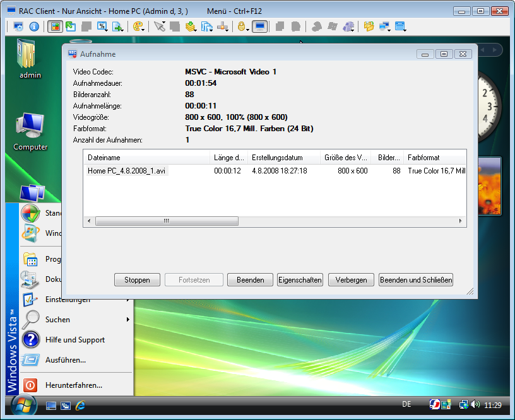Click the question mark icon beside Hilfe
This screenshot has width=515, height=420.
tap(31, 340)
